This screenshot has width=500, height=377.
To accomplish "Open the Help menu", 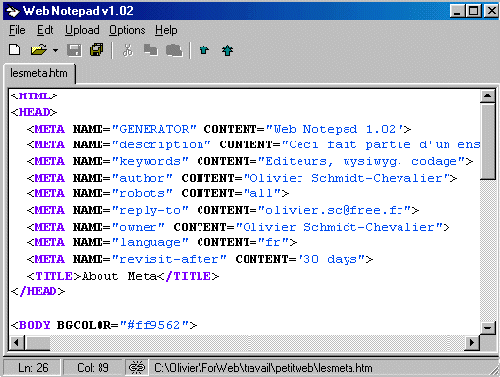I will (166, 30).
